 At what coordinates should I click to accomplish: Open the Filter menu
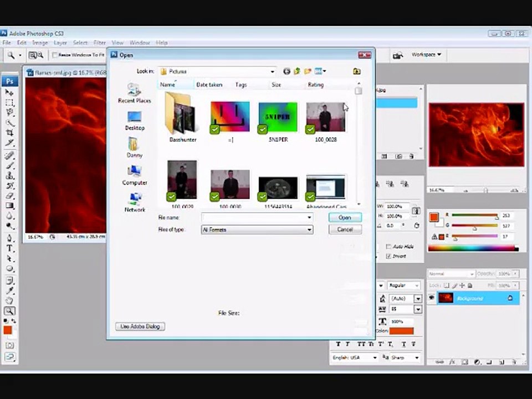(x=99, y=43)
